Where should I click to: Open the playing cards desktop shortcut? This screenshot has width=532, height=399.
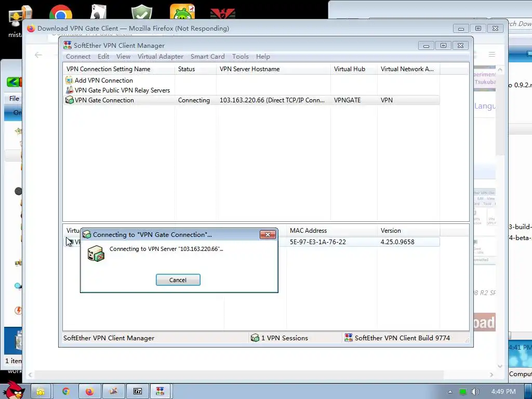(99, 12)
